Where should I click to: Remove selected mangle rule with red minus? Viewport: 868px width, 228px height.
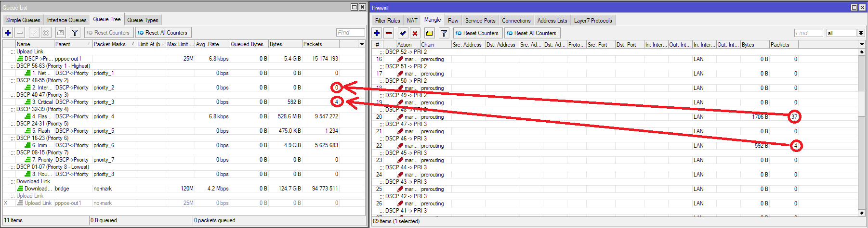[x=389, y=33]
